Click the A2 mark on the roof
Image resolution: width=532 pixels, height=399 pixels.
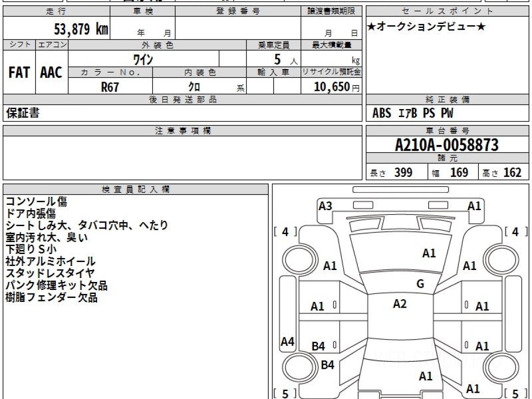pyautogui.click(x=400, y=304)
